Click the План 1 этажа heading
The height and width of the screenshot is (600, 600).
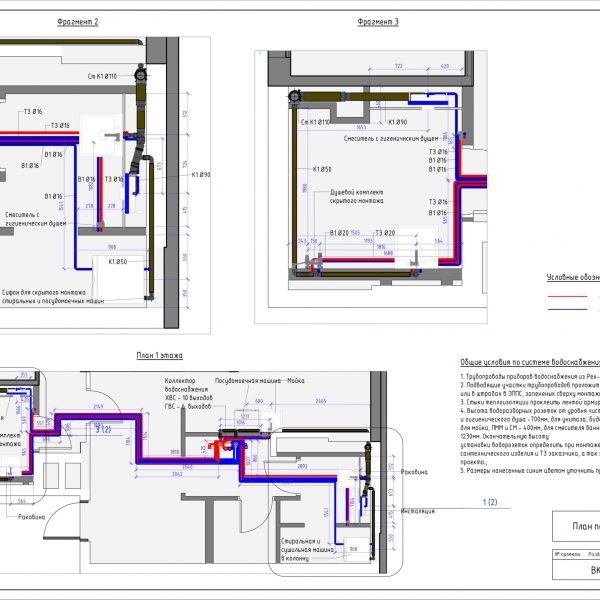tap(160, 355)
